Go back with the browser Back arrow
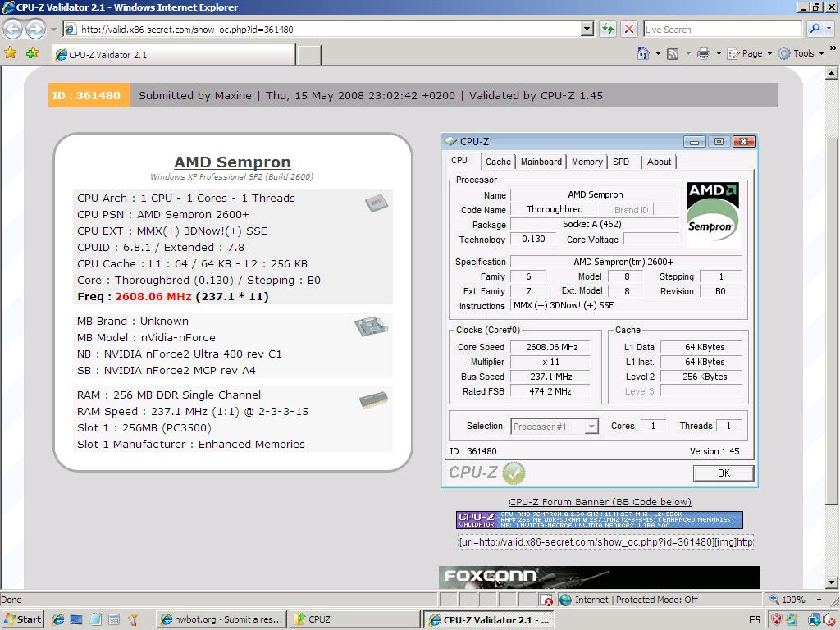 (13, 29)
